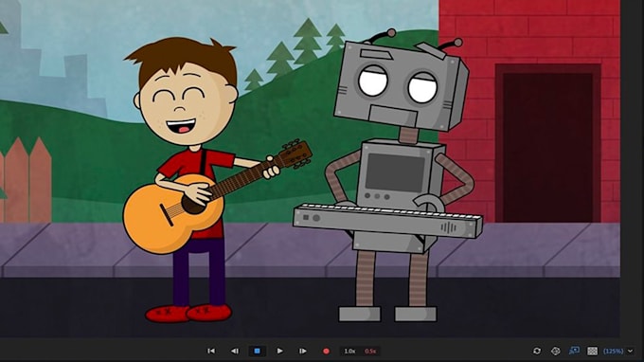Step back one frame
The height and width of the screenshot is (362, 644).
235,351
